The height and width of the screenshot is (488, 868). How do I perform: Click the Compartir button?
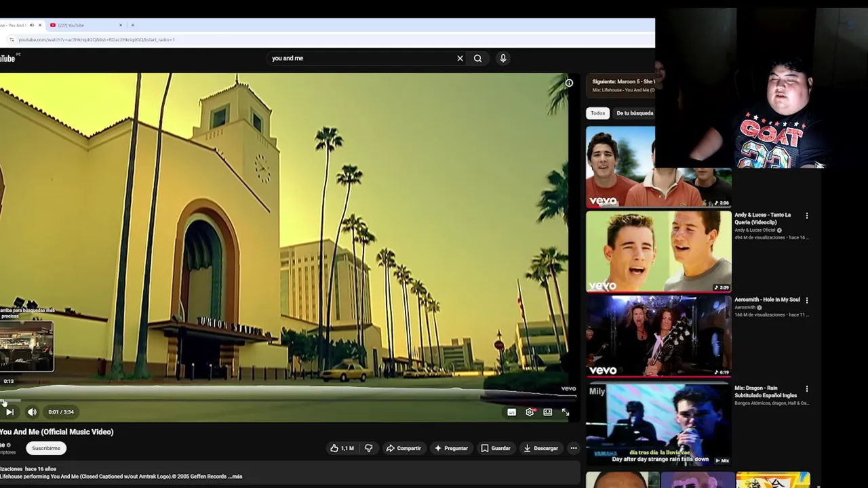403,448
